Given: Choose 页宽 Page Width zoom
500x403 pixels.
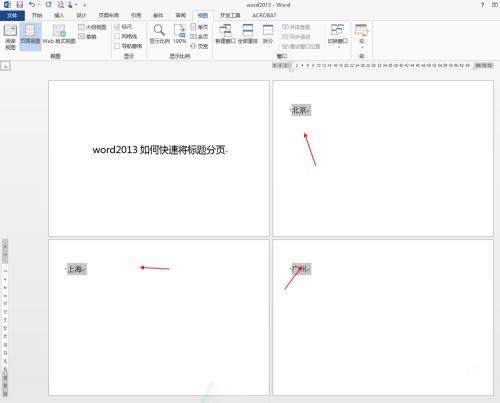Looking at the screenshot, I should coord(199,46).
